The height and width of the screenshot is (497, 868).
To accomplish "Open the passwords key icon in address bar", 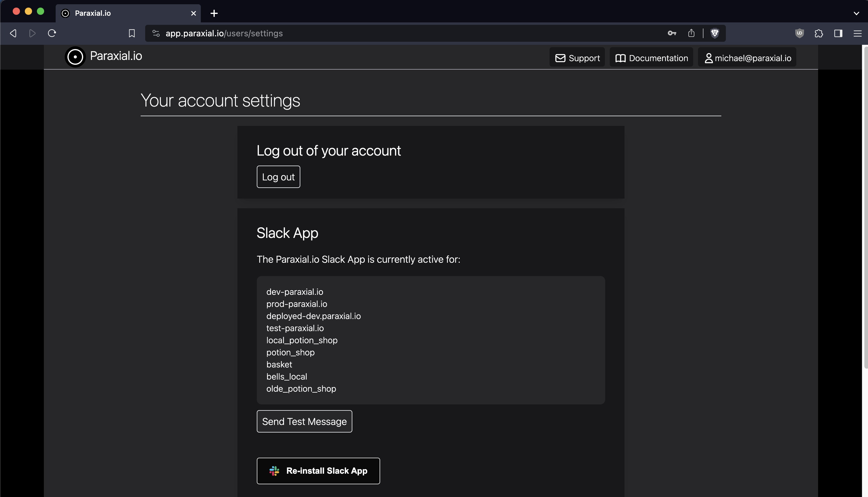I will pyautogui.click(x=671, y=33).
